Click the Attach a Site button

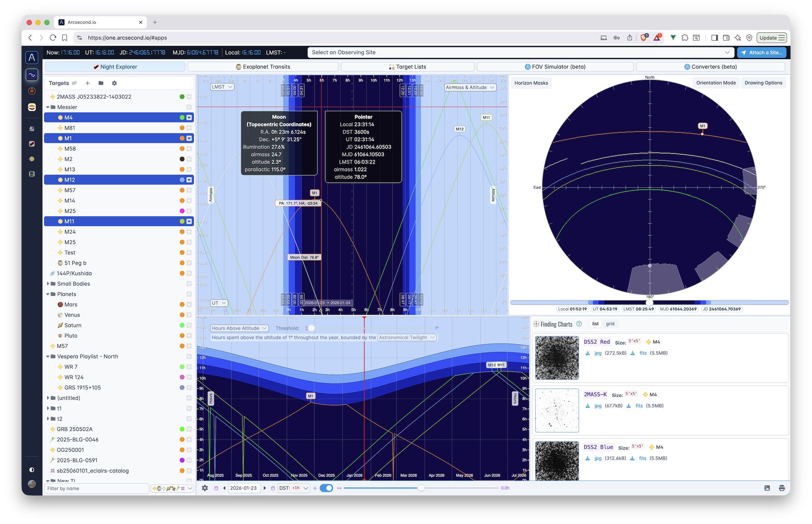762,53
